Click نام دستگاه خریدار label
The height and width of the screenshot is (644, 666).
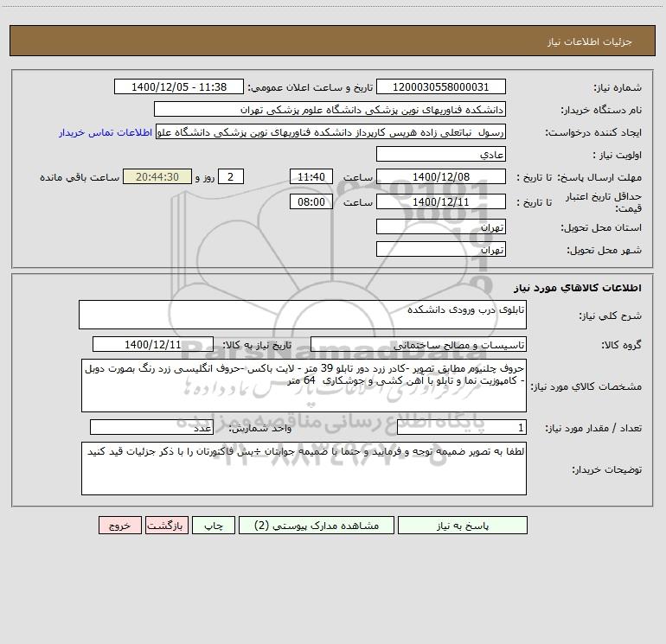(x=601, y=111)
